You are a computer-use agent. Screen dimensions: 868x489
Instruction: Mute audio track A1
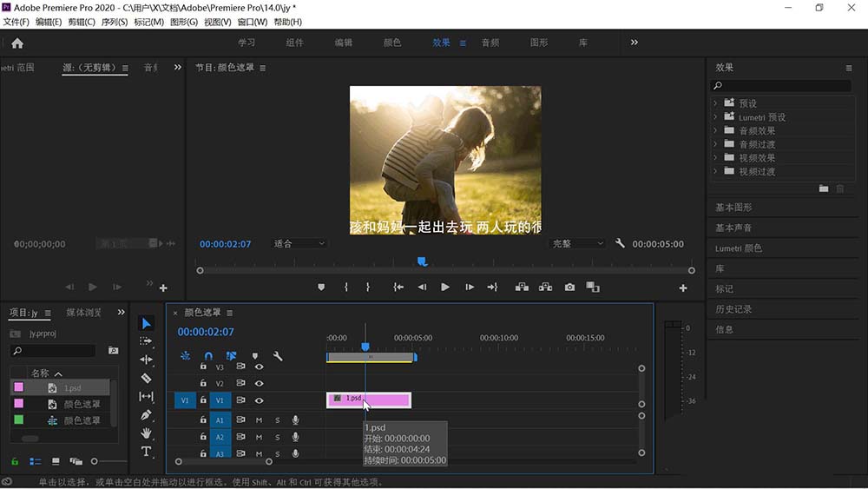(x=259, y=420)
